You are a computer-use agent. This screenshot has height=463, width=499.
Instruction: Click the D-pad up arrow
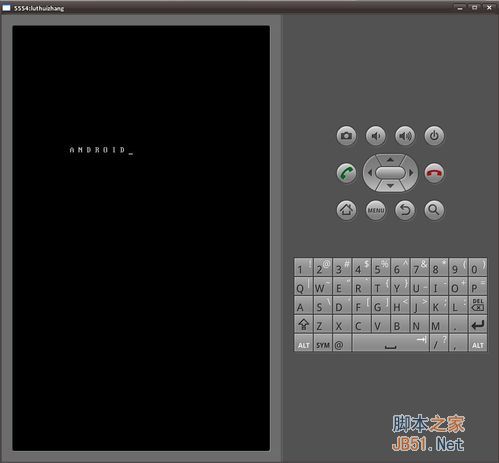pyautogui.click(x=390, y=160)
